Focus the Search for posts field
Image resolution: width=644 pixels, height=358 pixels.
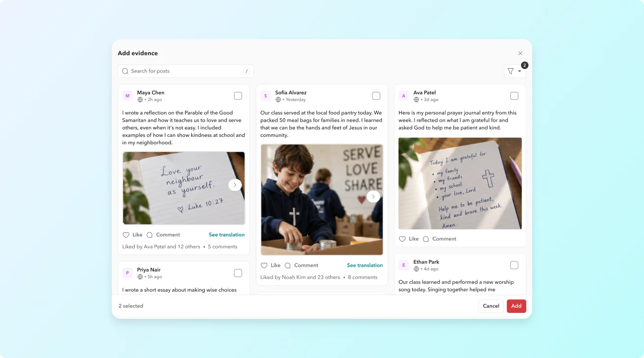coord(186,71)
